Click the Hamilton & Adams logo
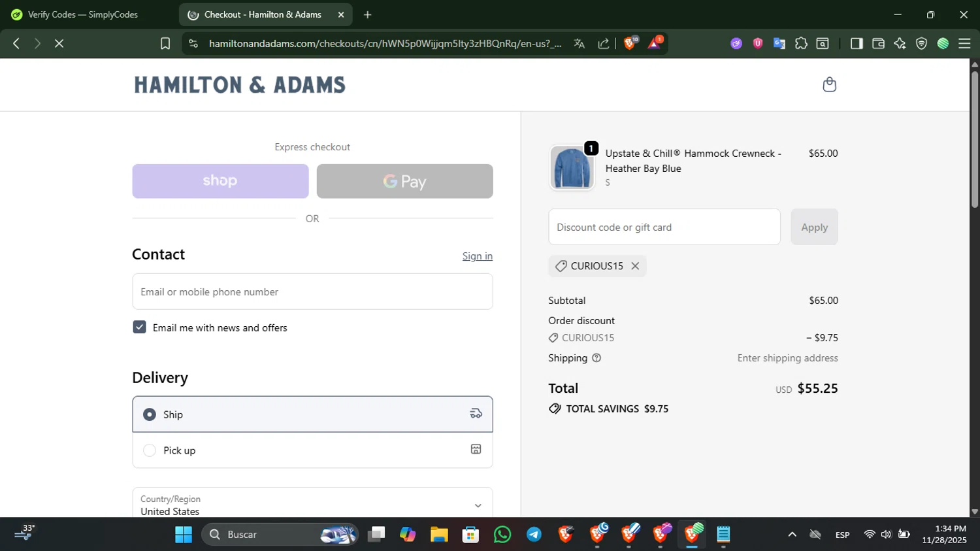The height and width of the screenshot is (551, 980). click(x=240, y=85)
